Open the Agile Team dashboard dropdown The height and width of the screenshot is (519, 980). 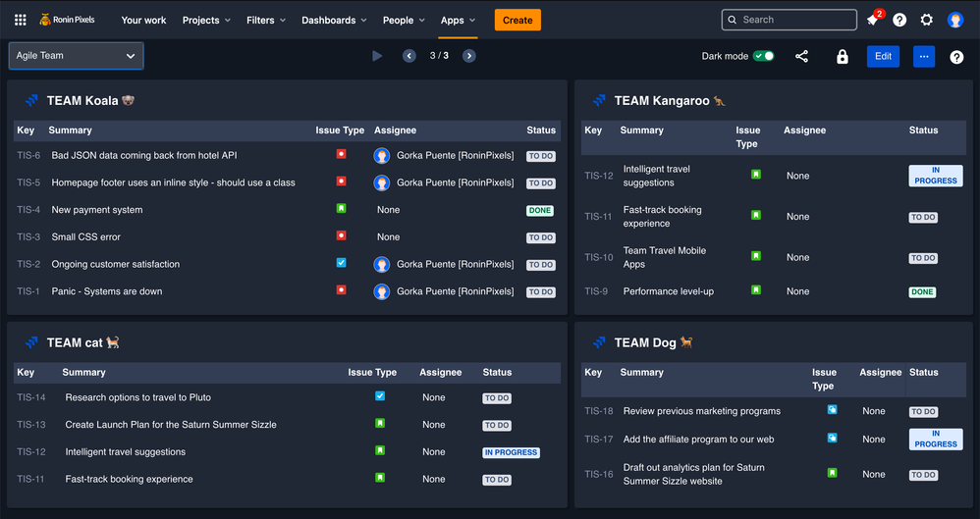[x=77, y=56]
